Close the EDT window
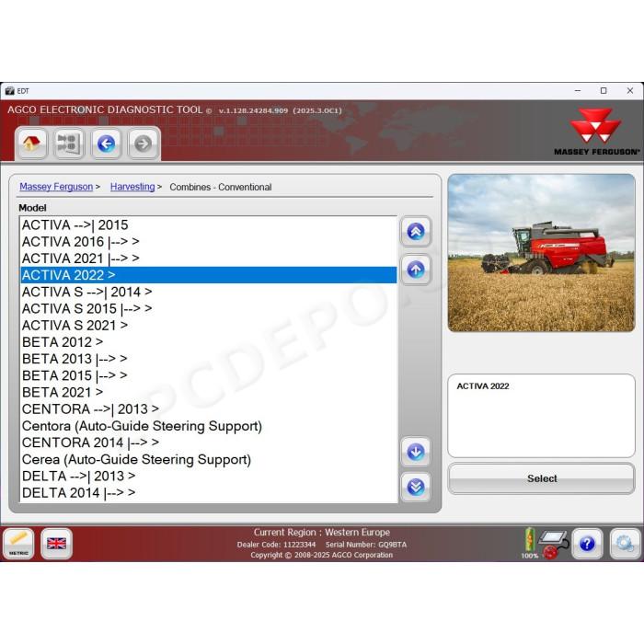The height and width of the screenshot is (644, 644). [x=630, y=91]
